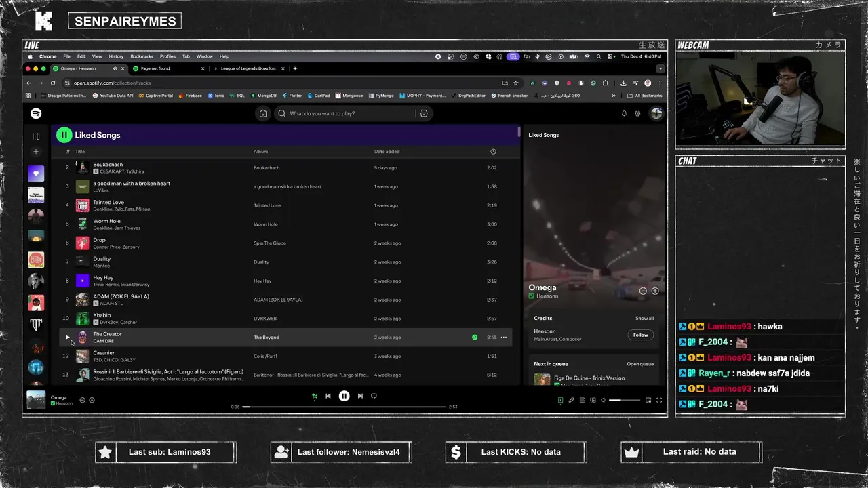This screenshot has height=488, width=868.
Task: Open Connect to a device icon
Action: tap(593, 400)
